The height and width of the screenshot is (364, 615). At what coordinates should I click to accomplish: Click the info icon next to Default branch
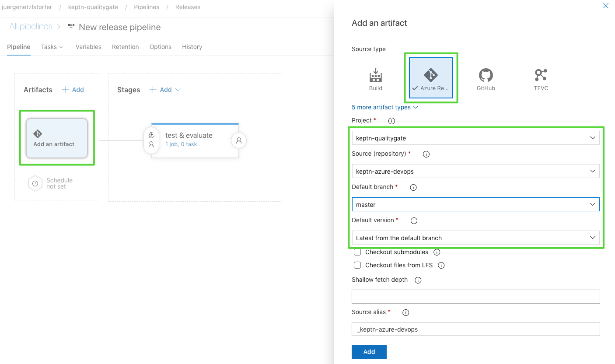pyautogui.click(x=413, y=187)
